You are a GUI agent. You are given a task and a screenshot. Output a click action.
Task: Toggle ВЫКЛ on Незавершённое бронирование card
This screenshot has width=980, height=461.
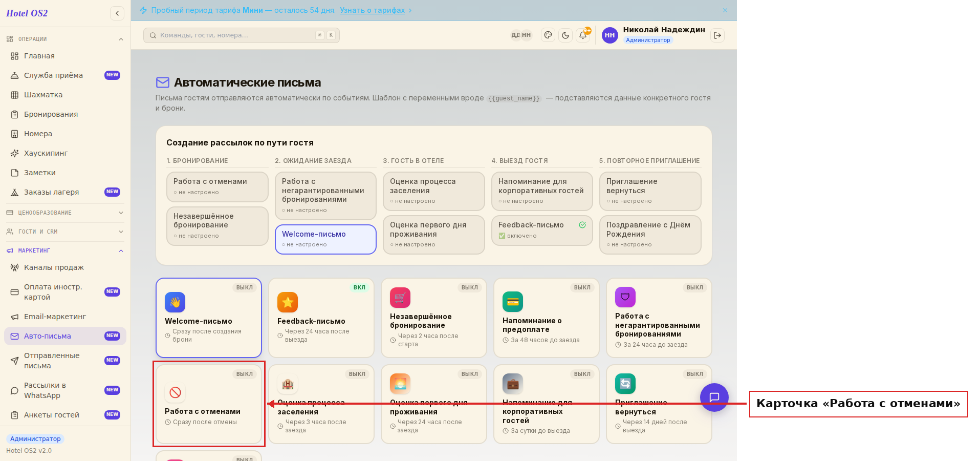(x=470, y=287)
